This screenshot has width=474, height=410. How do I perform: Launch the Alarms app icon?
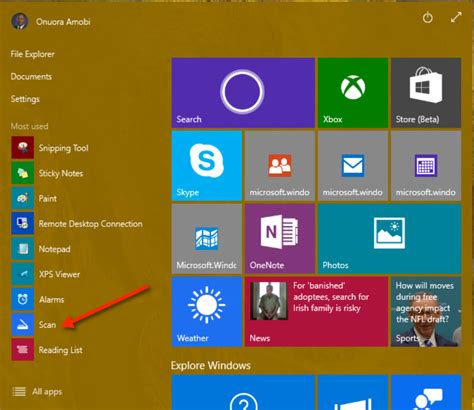[23, 299]
